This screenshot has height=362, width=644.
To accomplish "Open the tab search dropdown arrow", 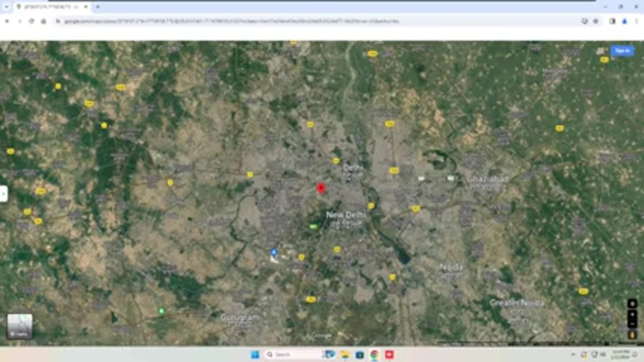I will pyautogui.click(x=7, y=7).
